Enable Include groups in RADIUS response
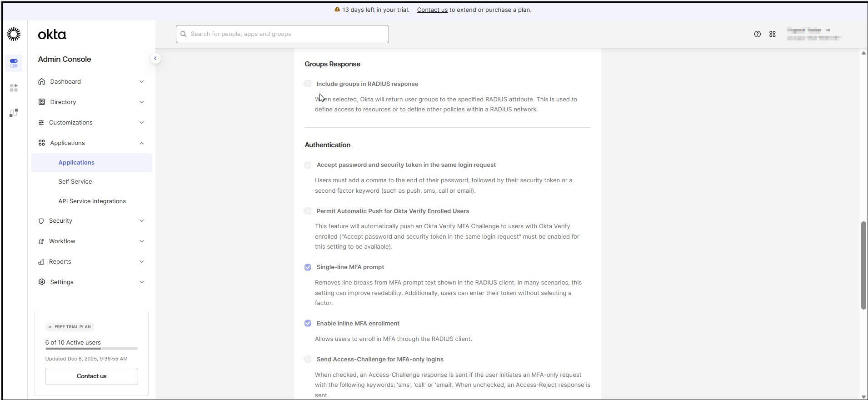 tap(308, 84)
